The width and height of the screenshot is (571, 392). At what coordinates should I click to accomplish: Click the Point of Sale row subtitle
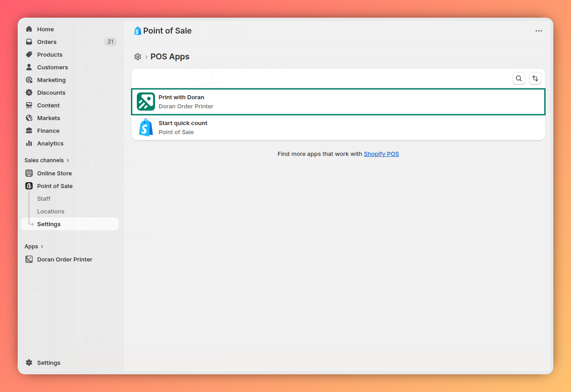176,132
